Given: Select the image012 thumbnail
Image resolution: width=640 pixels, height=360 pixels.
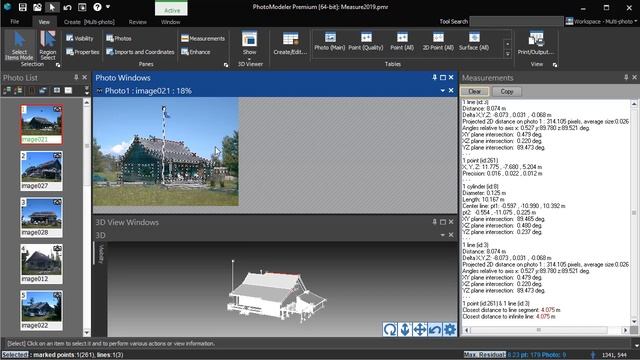Looking at the screenshot, I should point(41,264).
